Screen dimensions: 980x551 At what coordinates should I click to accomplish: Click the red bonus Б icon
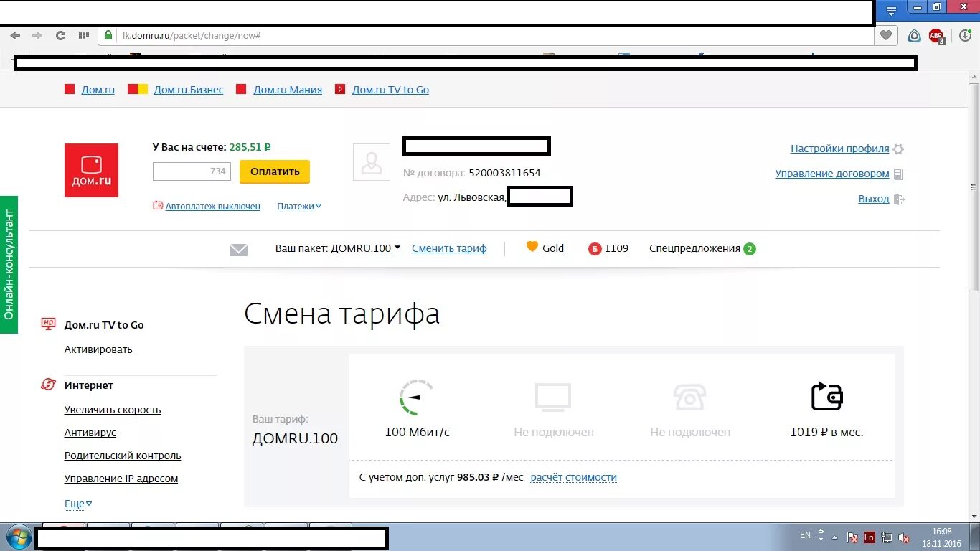(594, 249)
